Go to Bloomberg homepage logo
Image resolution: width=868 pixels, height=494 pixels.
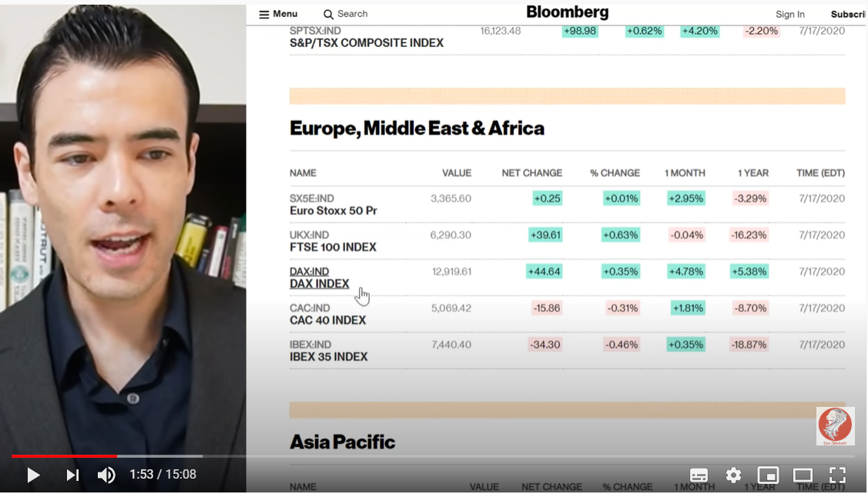pos(568,12)
